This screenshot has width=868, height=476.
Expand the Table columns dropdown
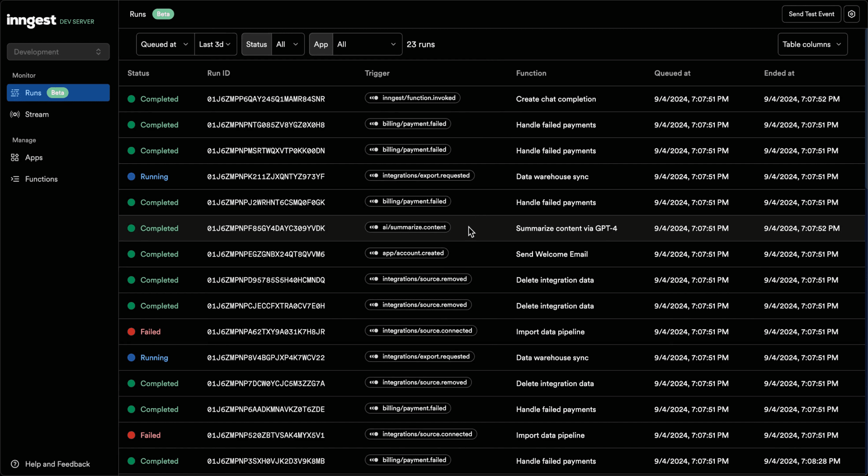tap(812, 44)
